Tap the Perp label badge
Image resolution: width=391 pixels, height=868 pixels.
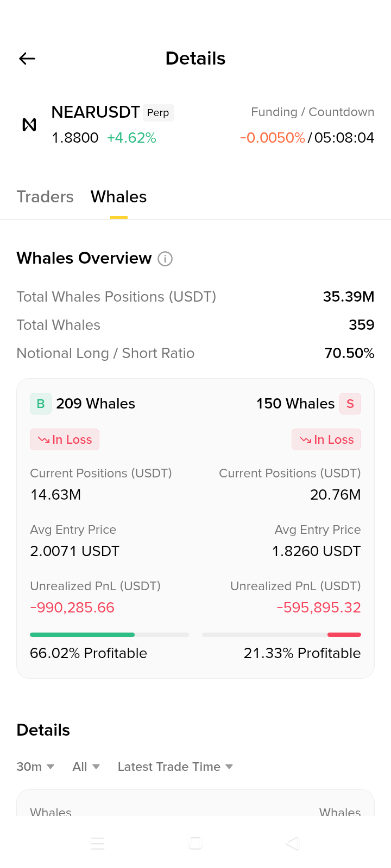158,112
